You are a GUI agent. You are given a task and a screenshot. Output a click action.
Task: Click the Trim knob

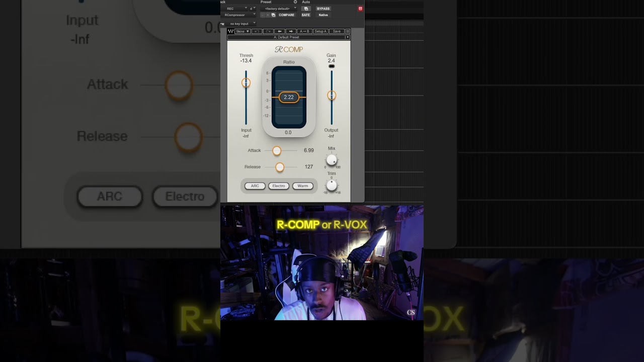332,185
